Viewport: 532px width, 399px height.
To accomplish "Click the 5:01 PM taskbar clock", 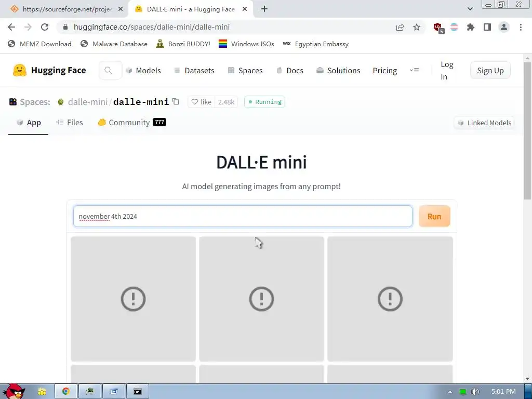I will 504,392.
